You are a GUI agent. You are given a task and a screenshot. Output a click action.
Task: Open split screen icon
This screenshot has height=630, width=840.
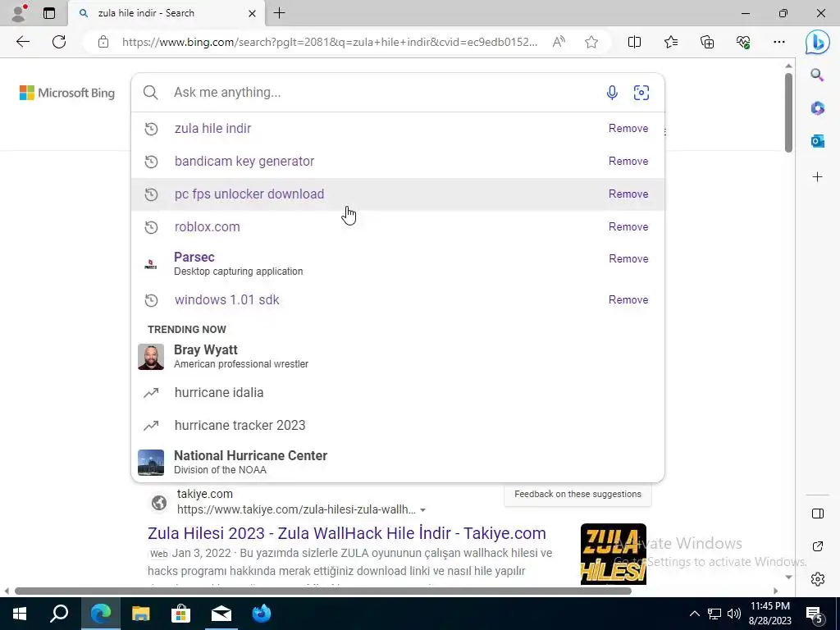coord(634,42)
